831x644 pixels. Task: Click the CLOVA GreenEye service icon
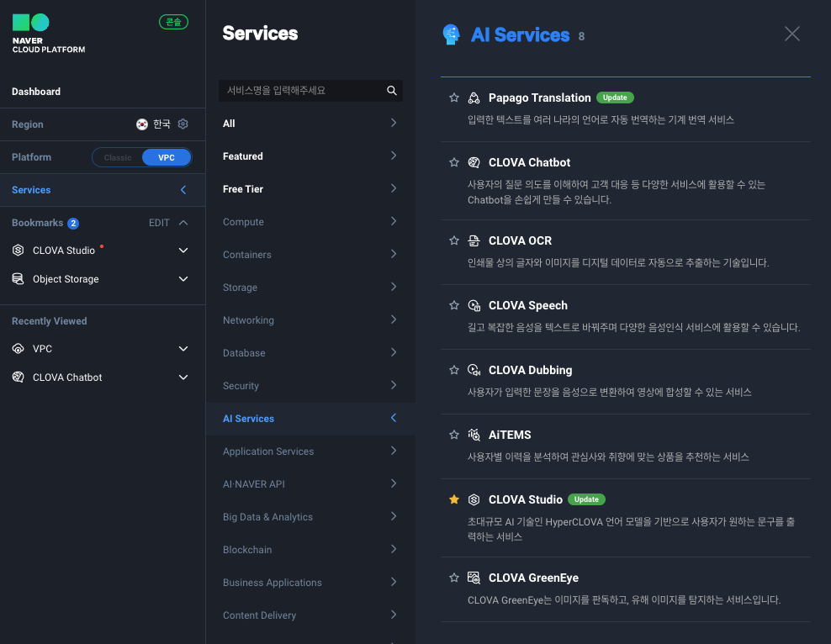tap(474, 578)
